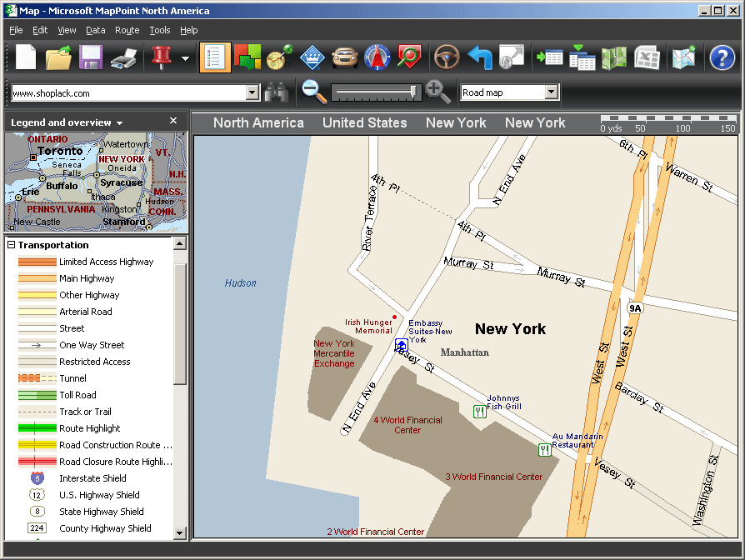Click 4 World Financial Center label
Screen dimensions: 745x560
407,425
